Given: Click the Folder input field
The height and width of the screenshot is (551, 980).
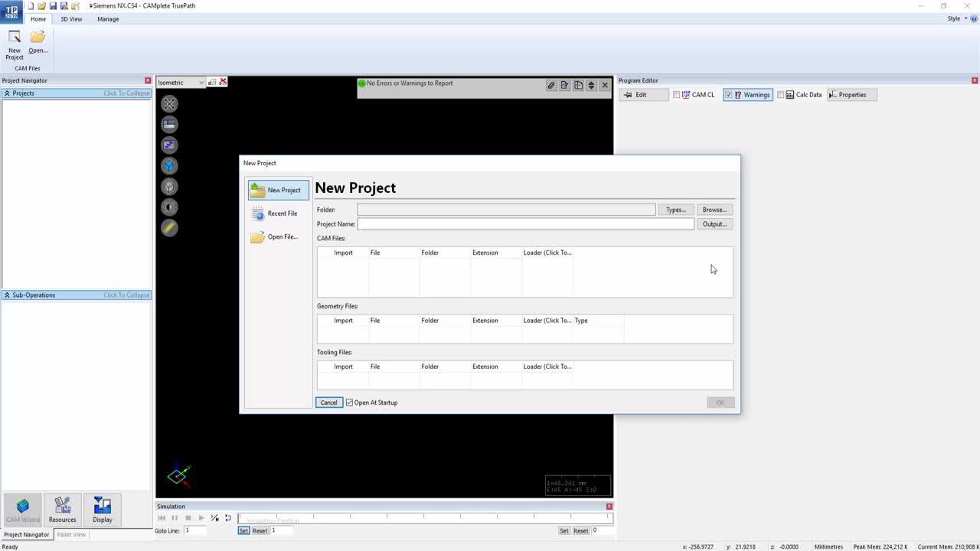Looking at the screenshot, I should pos(506,210).
